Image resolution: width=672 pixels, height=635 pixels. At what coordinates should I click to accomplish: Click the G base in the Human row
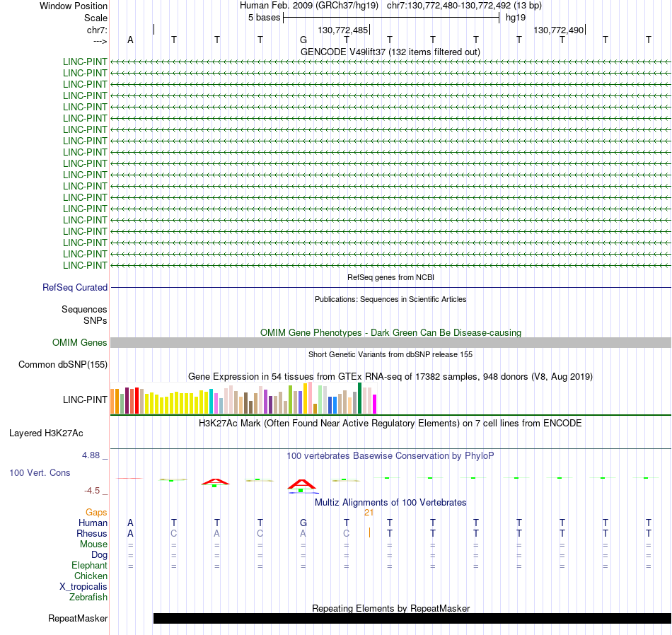[x=303, y=523]
